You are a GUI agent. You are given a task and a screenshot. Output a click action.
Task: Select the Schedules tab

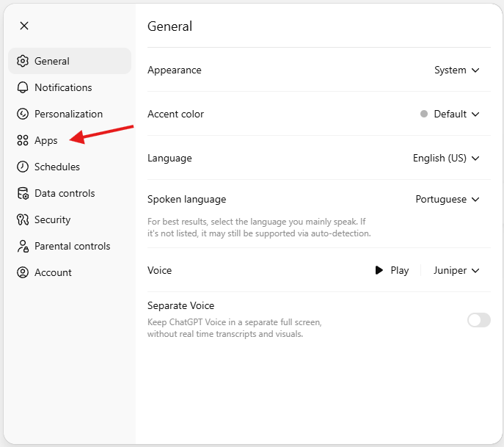coord(70,167)
